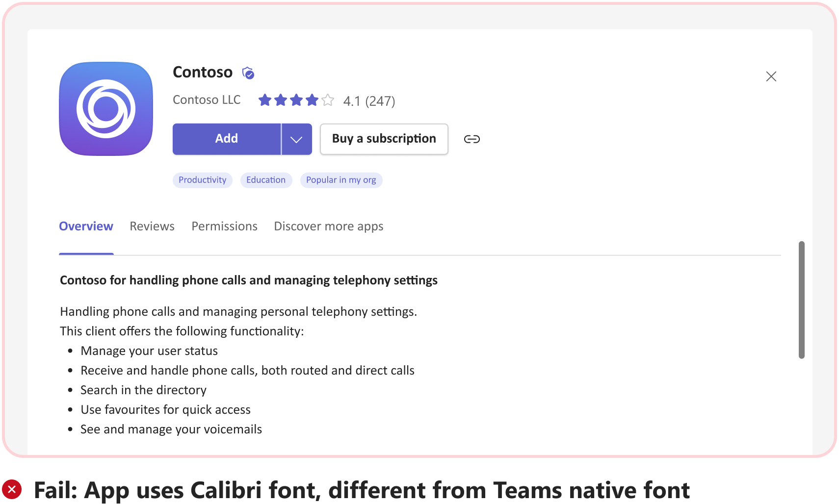Copy the app link via chain icon

tap(472, 139)
